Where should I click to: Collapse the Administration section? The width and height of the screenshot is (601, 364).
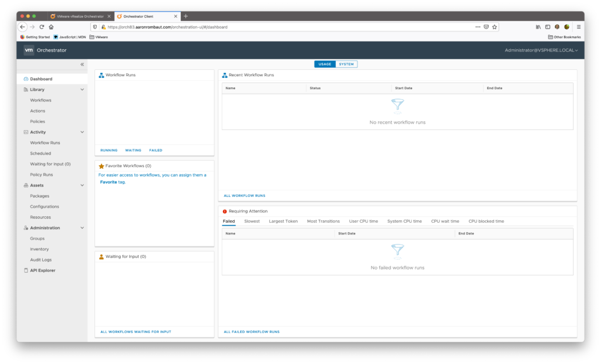click(x=82, y=228)
